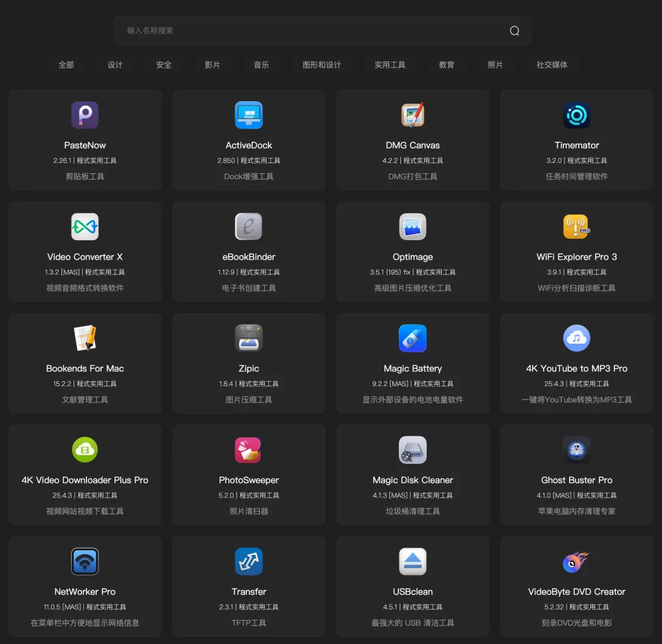Click the 4K YouTube to MP3 Pro icon
This screenshot has width=662, height=644.
(x=576, y=338)
